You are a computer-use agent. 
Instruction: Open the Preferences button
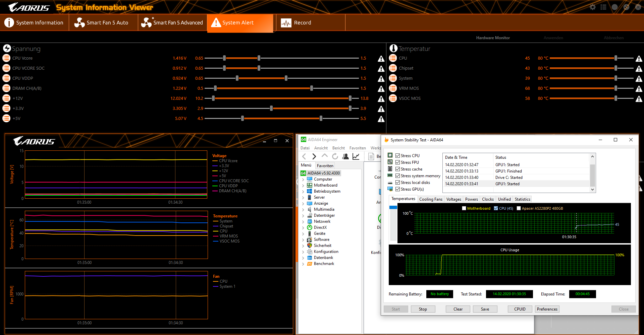point(547,309)
